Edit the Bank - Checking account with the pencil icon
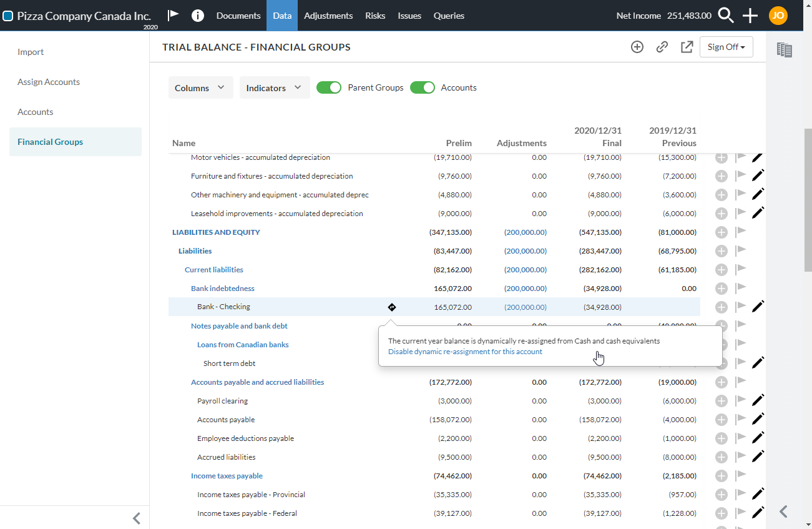 (758, 305)
